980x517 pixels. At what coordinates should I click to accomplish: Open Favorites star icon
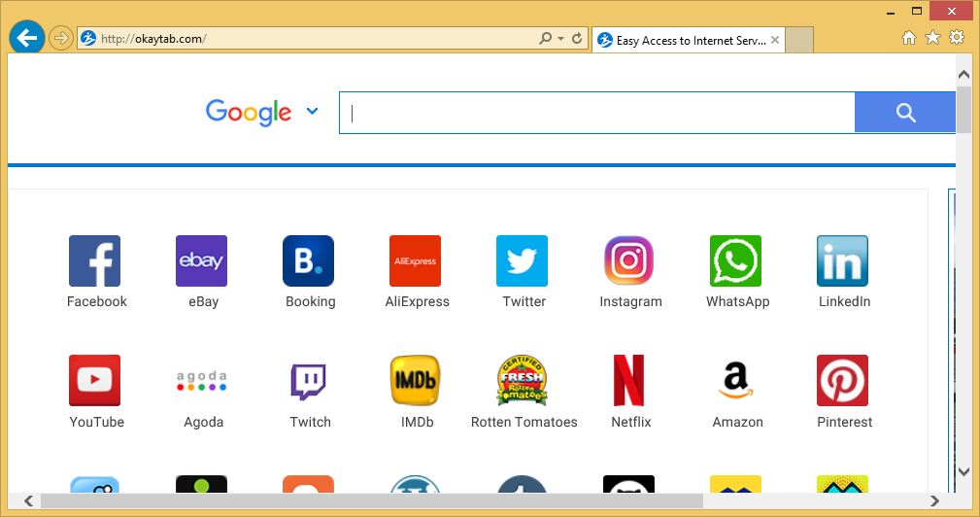932,38
